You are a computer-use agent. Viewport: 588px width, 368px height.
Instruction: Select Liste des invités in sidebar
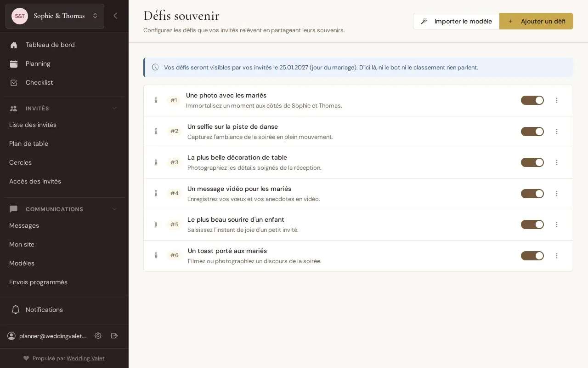(x=64, y=125)
